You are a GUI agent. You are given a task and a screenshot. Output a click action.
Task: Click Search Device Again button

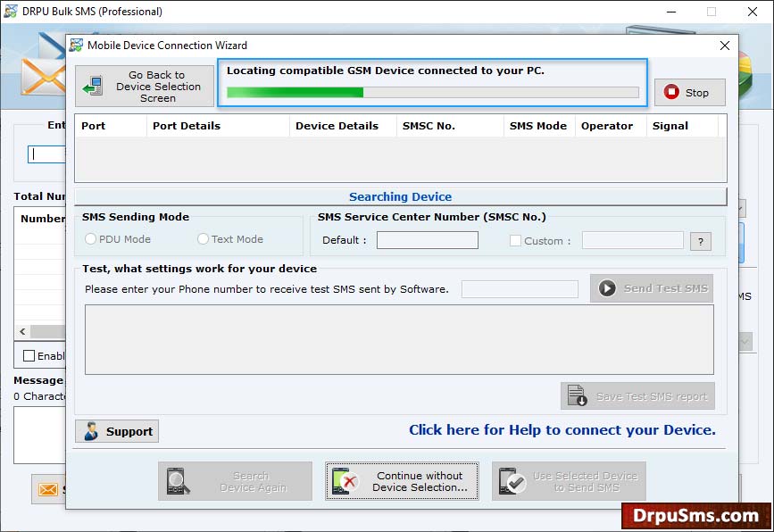point(235,481)
